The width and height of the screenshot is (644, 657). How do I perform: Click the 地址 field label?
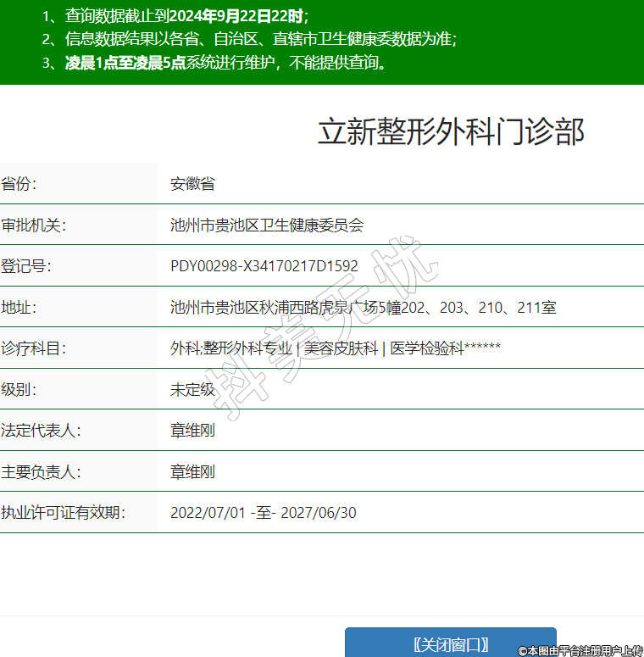[x=19, y=307]
